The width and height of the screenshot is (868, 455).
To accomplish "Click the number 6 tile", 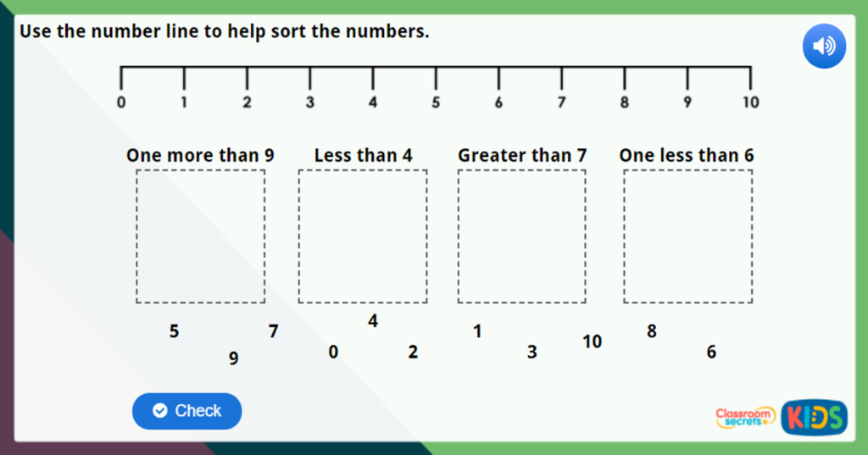I will [x=711, y=352].
